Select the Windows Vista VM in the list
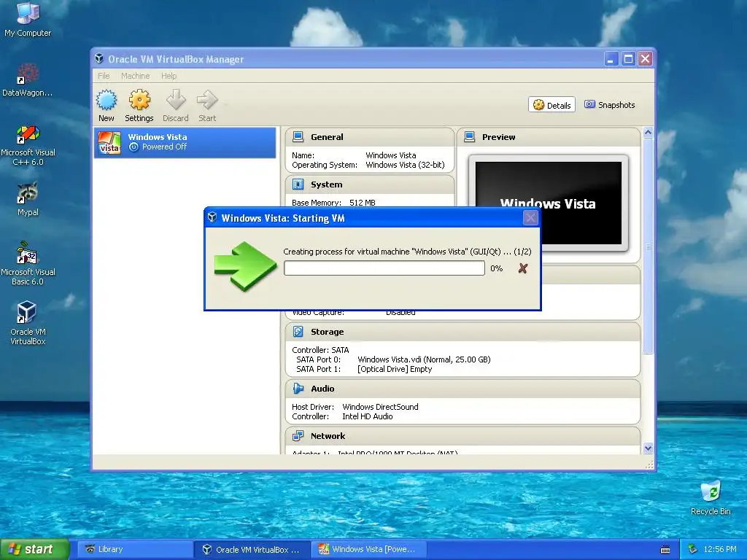Screen dimensions: 747x560 click(x=185, y=142)
